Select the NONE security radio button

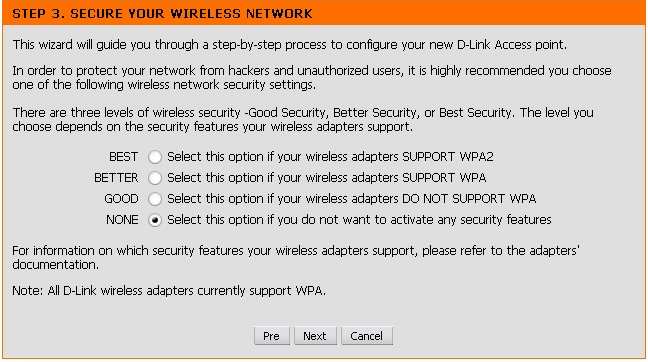155,220
